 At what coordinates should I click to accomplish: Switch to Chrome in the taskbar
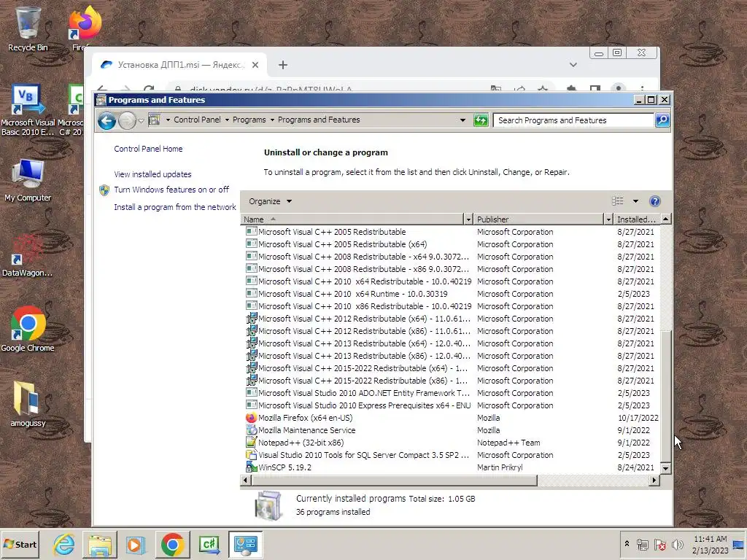(x=172, y=544)
